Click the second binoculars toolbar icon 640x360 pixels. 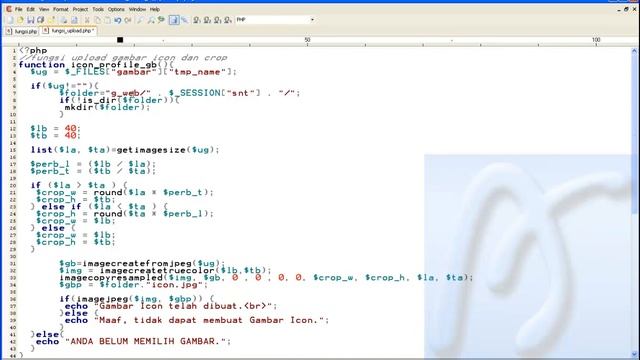pos(151,20)
